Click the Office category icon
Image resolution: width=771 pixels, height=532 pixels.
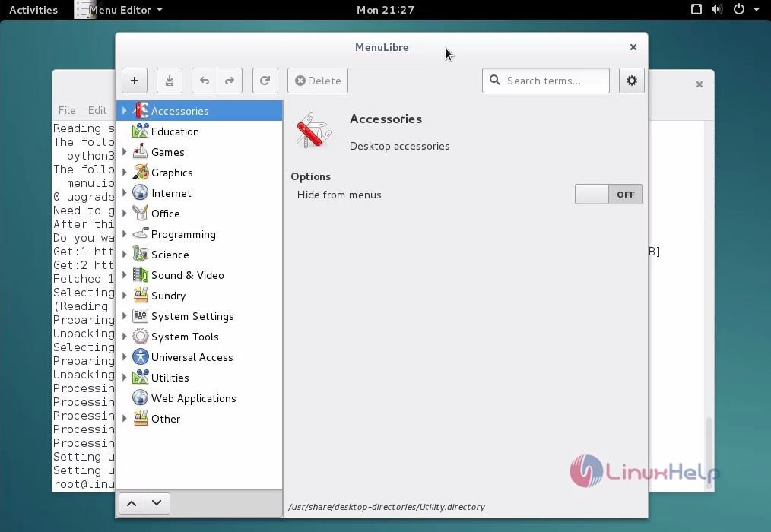click(141, 214)
